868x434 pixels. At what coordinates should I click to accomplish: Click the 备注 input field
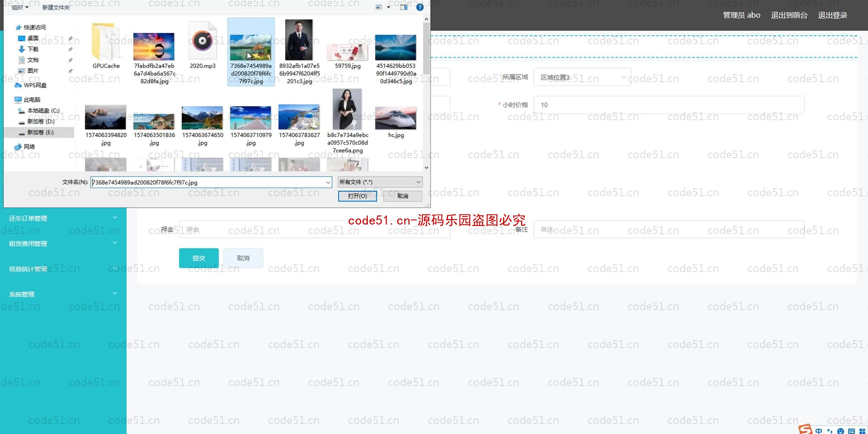tap(669, 229)
